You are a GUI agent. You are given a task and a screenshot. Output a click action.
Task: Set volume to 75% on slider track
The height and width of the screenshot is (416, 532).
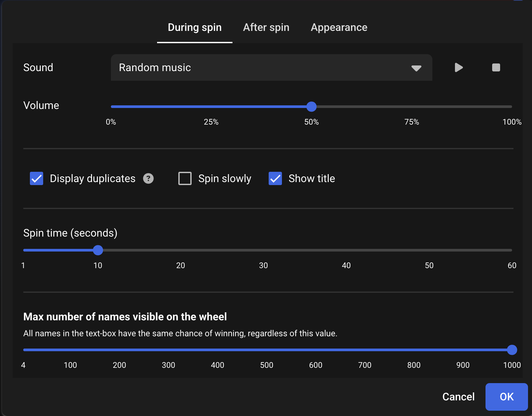[x=412, y=107]
